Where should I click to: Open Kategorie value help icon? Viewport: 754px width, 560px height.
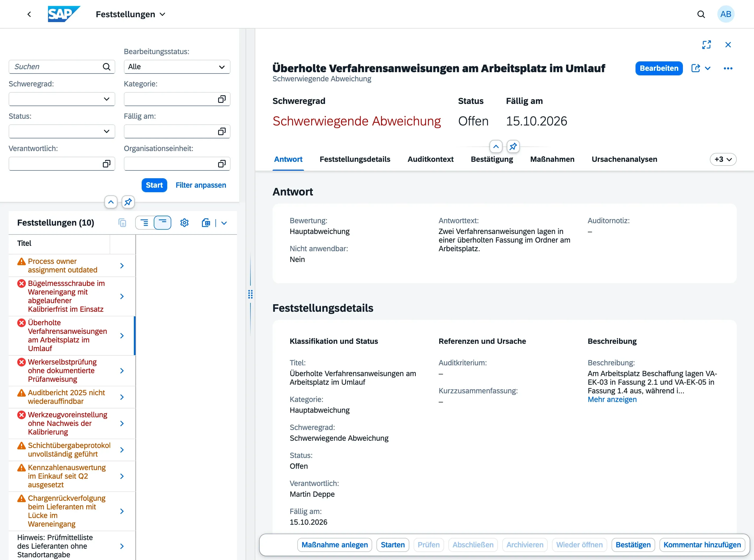[222, 99]
